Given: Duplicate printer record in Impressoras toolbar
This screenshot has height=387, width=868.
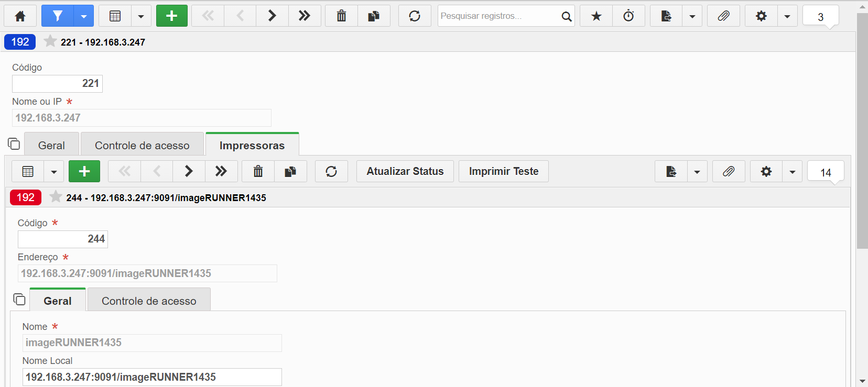Looking at the screenshot, I should tap(290, 171).
